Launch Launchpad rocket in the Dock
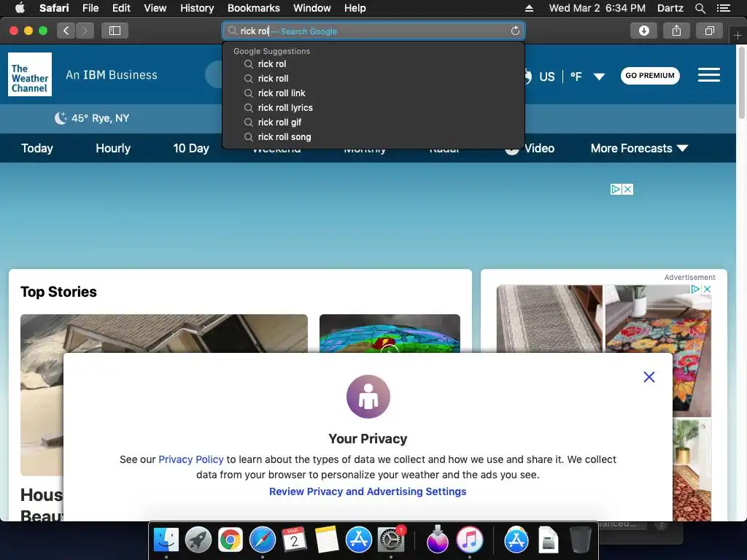 198,540
